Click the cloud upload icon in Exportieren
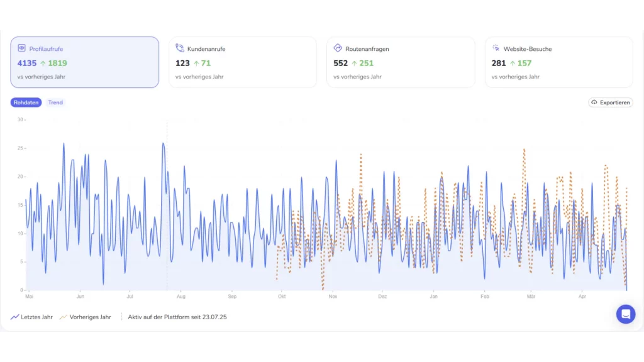This screenshot has height=362, width=644. [594, 102]
